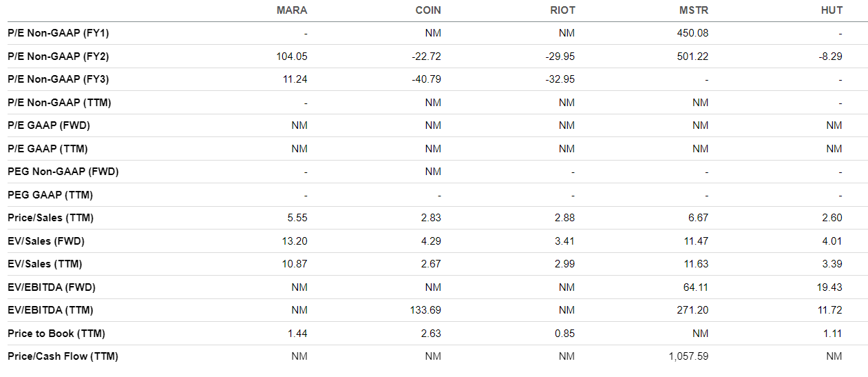Select the RIOT ticker column header
Image resolution: width=868 pixels, height=377 pixels.
[x=562, y=10]
